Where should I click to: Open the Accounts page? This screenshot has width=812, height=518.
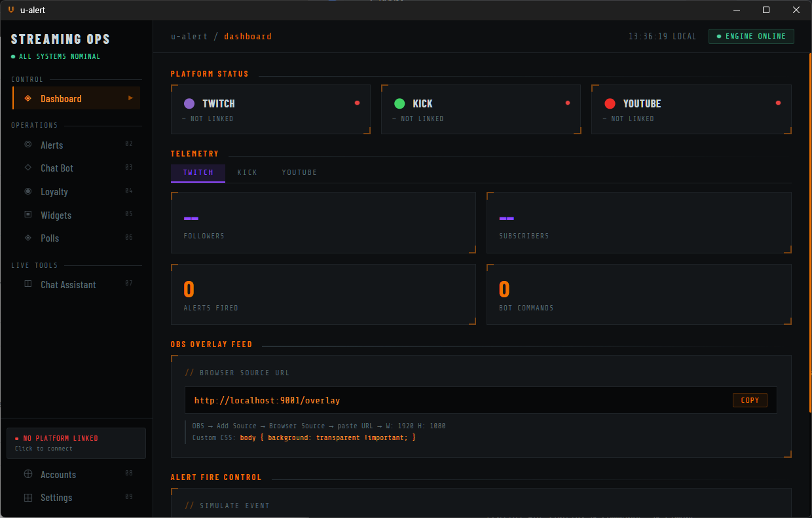pyautogui.click(x=77, y=474)
